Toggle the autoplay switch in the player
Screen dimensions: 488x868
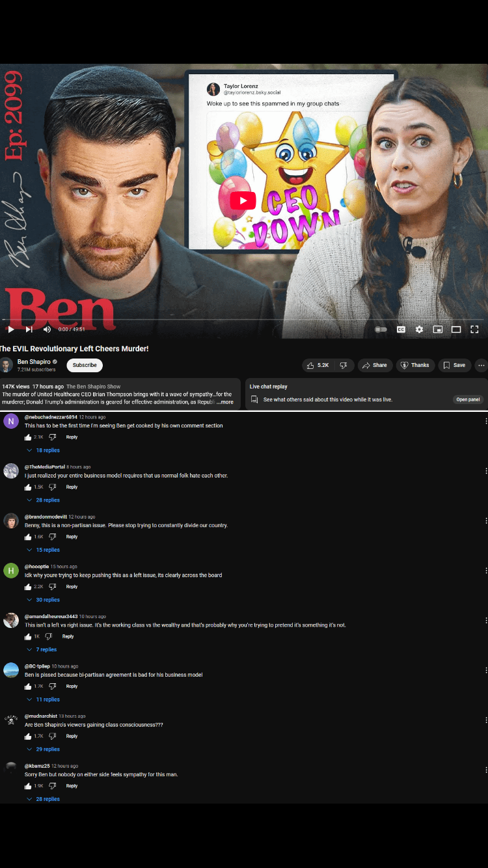click(381, 329)
